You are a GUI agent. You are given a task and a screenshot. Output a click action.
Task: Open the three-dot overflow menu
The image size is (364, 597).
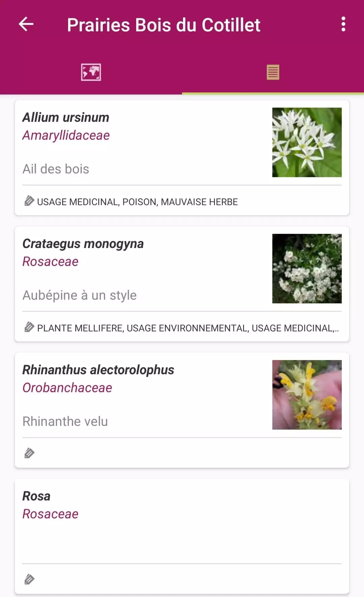343,24
